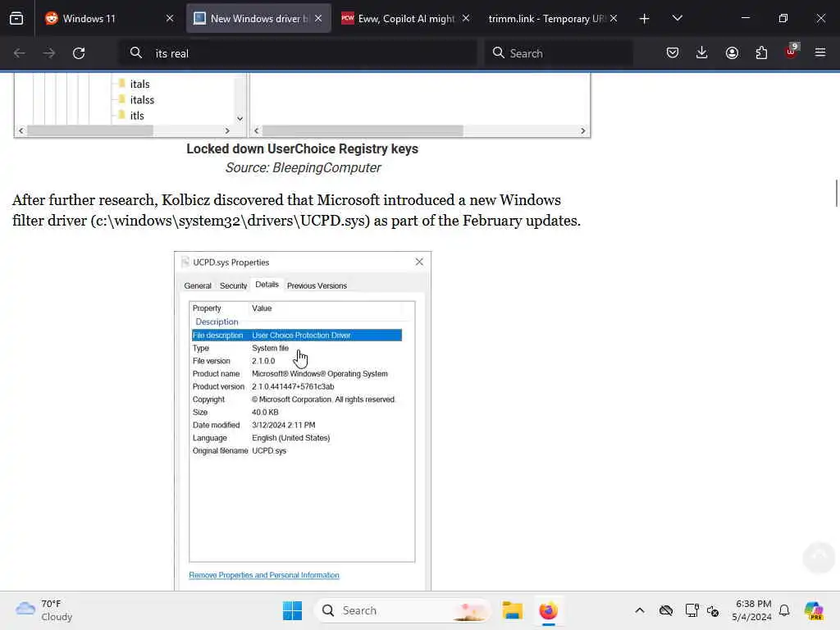Viewport: 840px width, 630px height.
Task: Click the Original filename UCPD.sys value
Action: coord(269,451)
